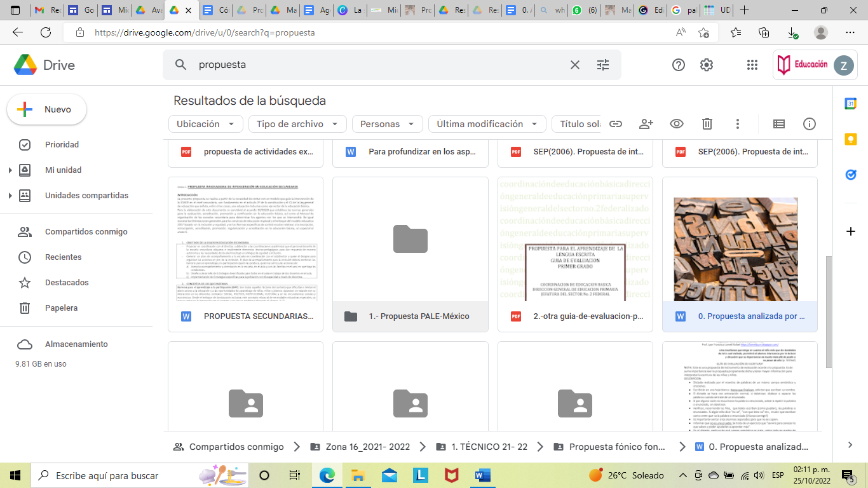Click the share with people icon
The image size is (868, 488).
tap(646, 124)
